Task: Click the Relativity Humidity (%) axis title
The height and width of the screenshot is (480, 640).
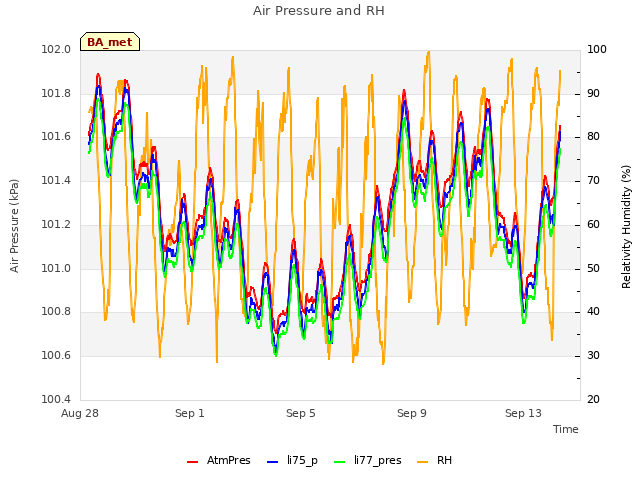Action: pyautogui.click(x=626, y=227)
